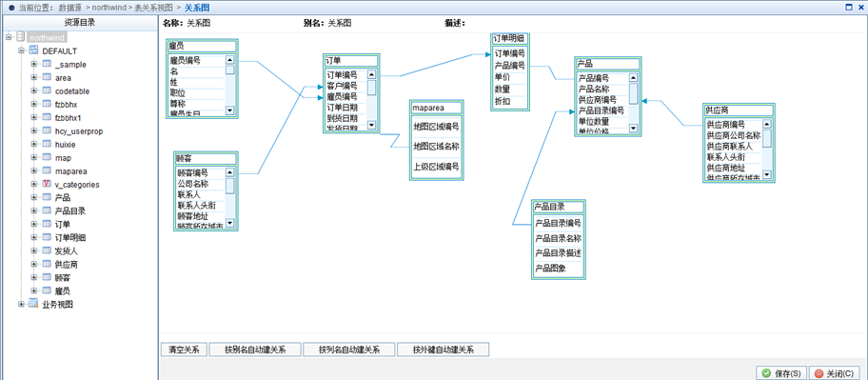Expand the 业务视图 tree node
868x380 pixels.
[x=21, y=304]
